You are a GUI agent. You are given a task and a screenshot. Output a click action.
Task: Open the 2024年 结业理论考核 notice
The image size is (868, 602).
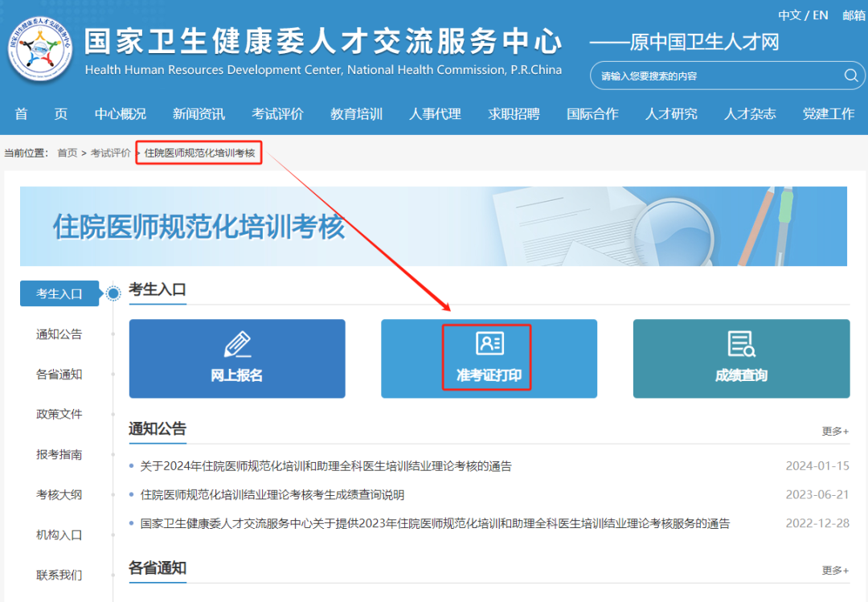coord(326,466)
